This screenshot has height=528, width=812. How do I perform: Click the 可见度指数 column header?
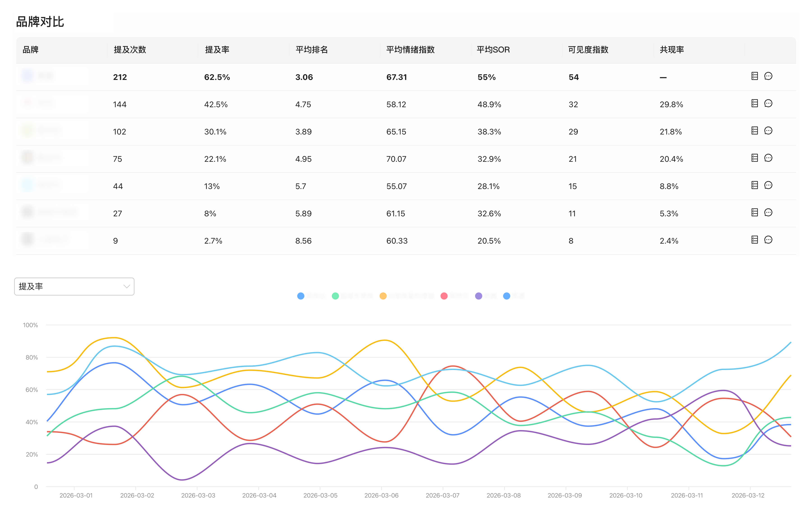(x=588, y=50)
